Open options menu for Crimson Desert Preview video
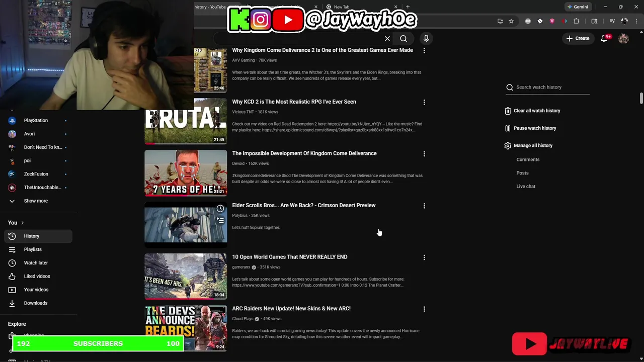This screenshot has width=644, height=362. pyautogui.click(x=424, y=206)
